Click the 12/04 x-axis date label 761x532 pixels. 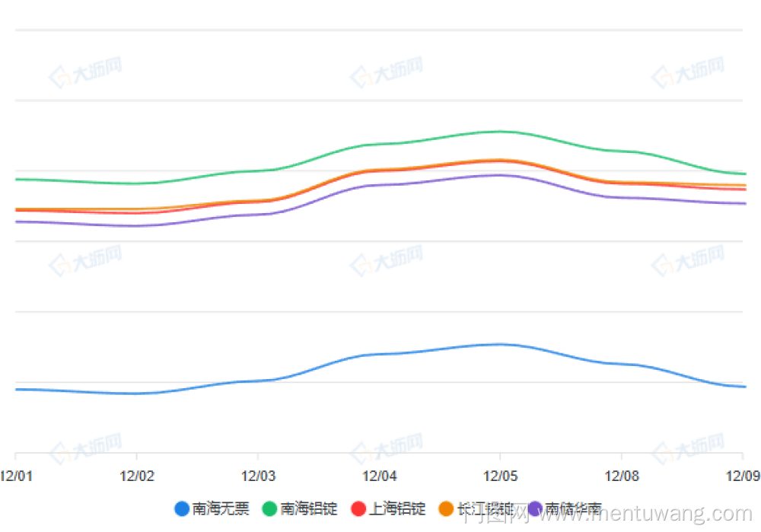tap(379, 476)
